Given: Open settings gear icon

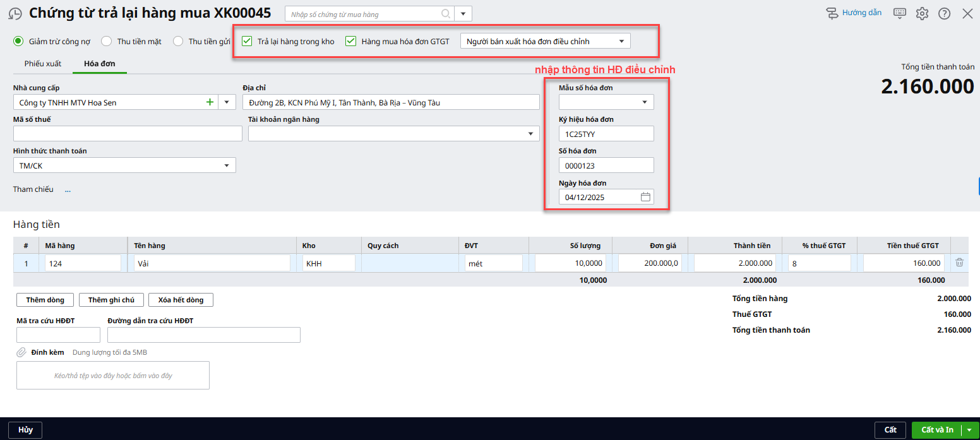Looking at the screenshot, I should click(x=922, y=13).
